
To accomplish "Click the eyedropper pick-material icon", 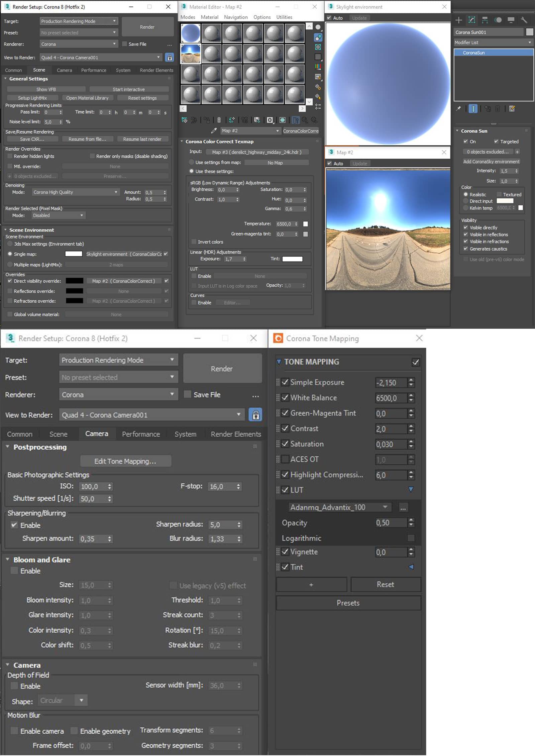I will click(x=214, y=131).
